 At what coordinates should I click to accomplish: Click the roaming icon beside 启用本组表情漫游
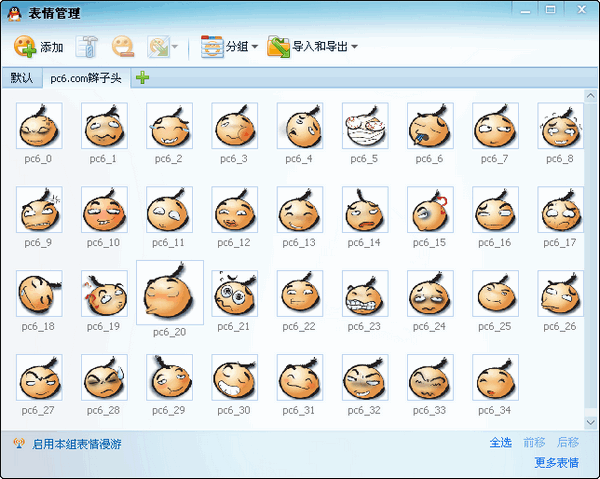(x=18, y=443)
